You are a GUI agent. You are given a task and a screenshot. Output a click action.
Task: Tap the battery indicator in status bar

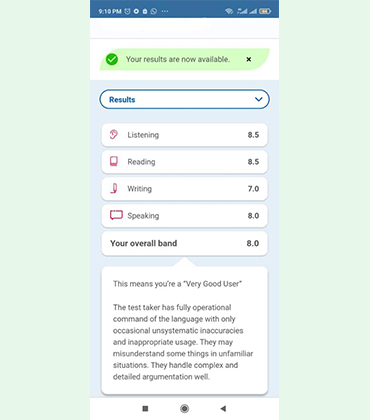[x=265, y=11]
